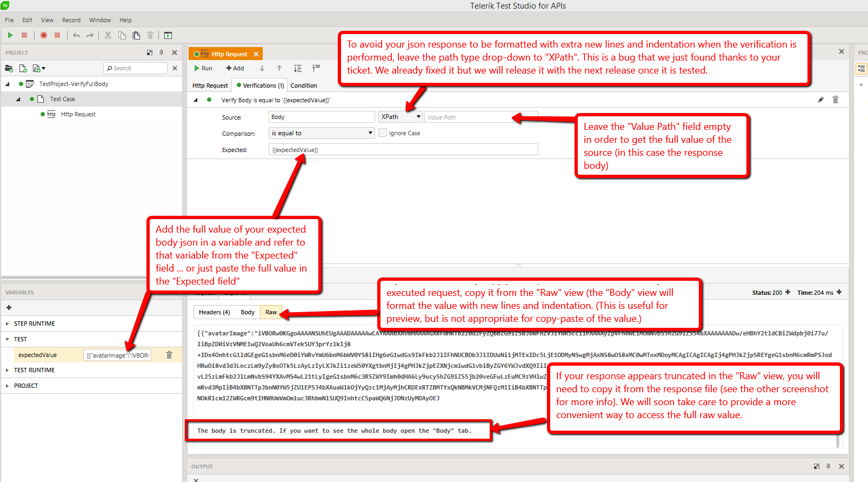Open the Record menu

[x=71, y=20]
